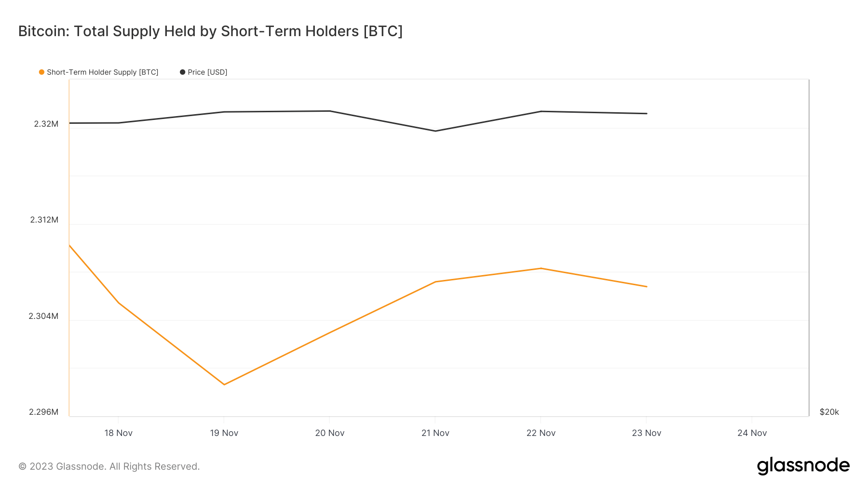Select the 21 Nov x-axis label

(435, 433)
